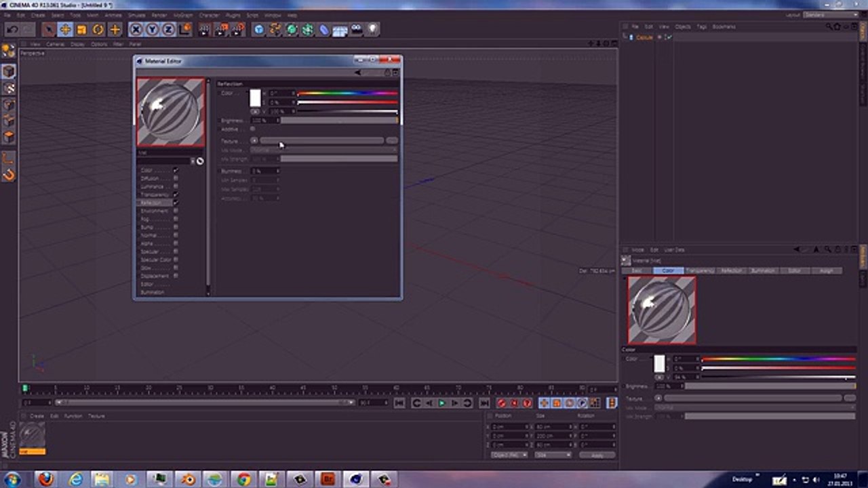Click the white Reflection color swatch
The height and width of the screenshot is (488, 868).
coord(255,98)
